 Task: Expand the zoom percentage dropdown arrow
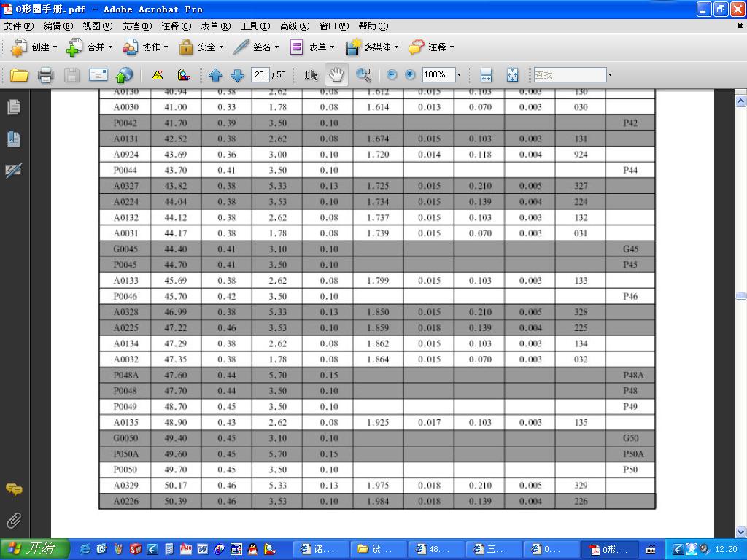(460, 75)
